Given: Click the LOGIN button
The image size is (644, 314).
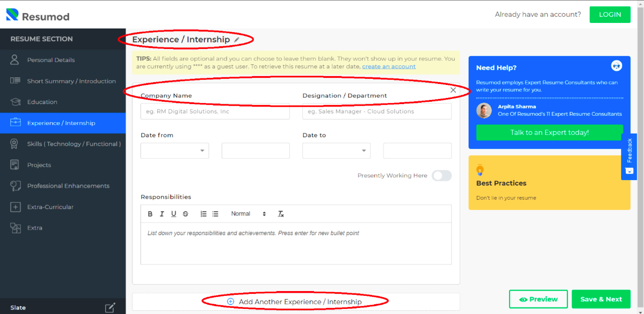Looking at the screenshot, I should 610,14.
